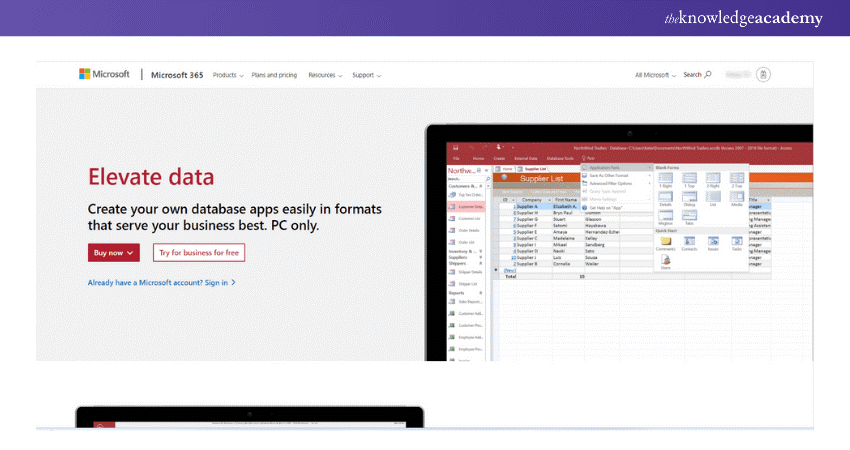This screenshot has width=850, height=450.
Task: Expand the Products dropdown menu
Action: coord(227,75)
